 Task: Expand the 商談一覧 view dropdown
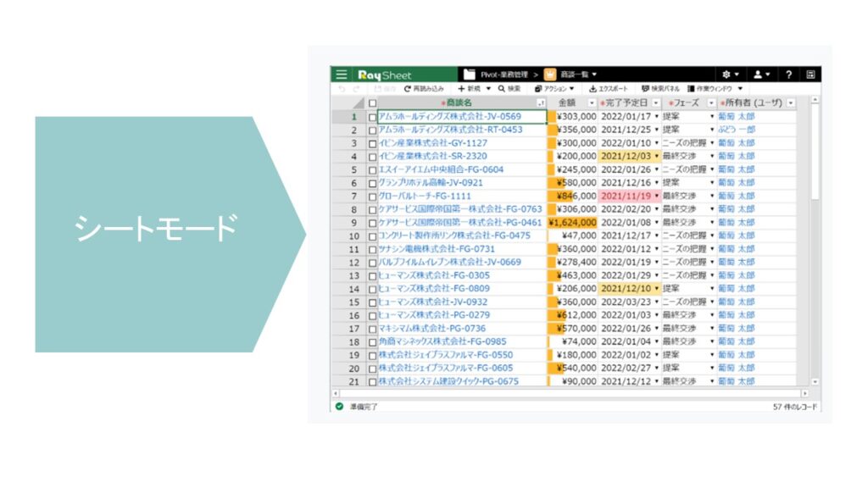(594, 75)
